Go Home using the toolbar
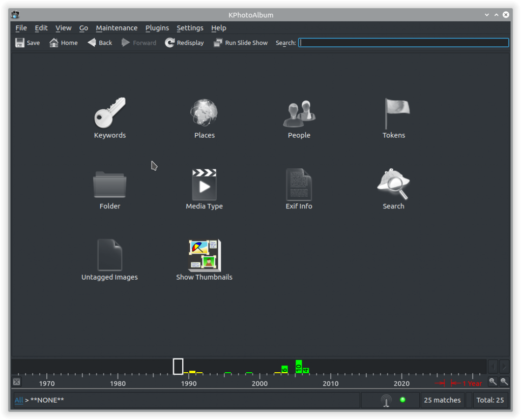This screenshot has width=521, height=420. tap(63, 43)
